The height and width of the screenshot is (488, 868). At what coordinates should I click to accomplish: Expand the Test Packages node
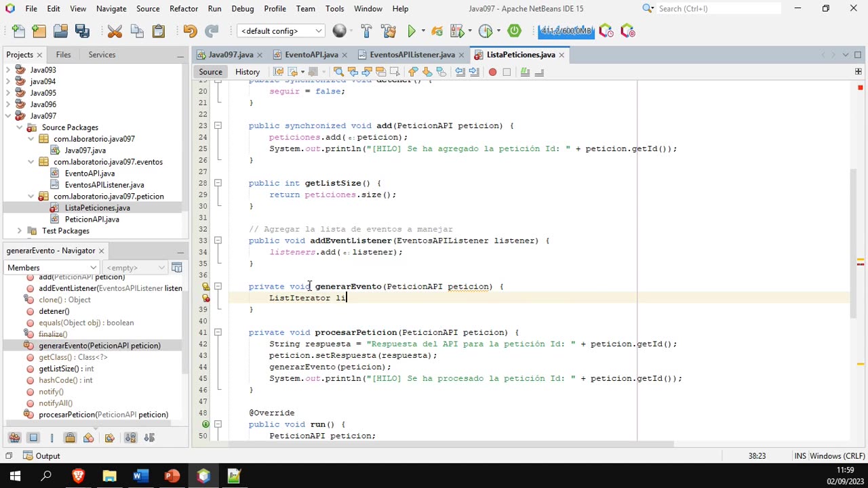(x=20, y=231)
